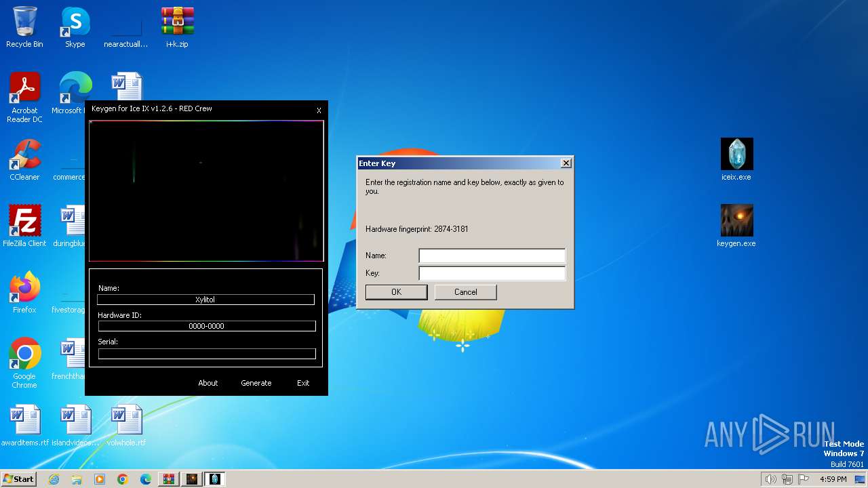Select awarditems.rtf document icon
Screen dimensions: 868x488
pyautogui.click(x=25, y=426)
